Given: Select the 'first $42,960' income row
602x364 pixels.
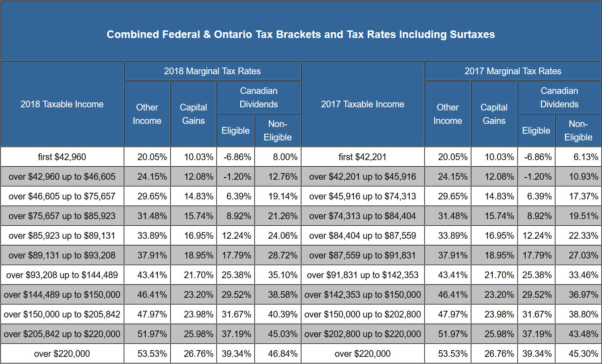Looking at the screenshot, I should 62,157.
